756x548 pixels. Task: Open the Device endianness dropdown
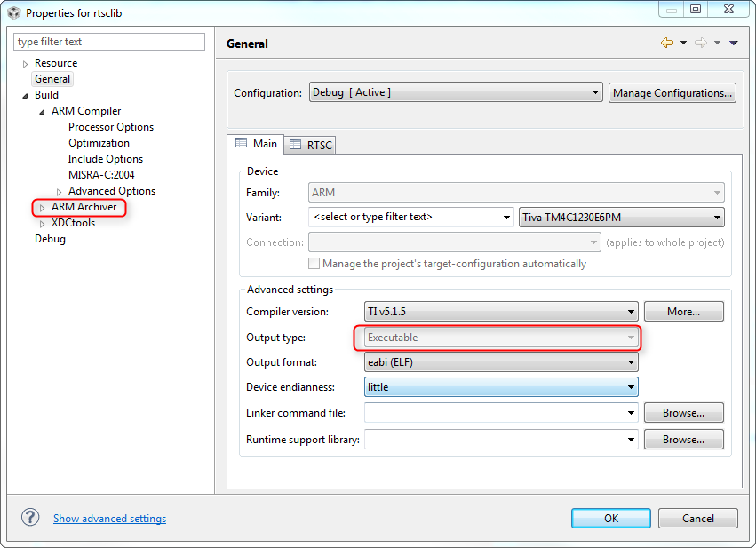501,387
